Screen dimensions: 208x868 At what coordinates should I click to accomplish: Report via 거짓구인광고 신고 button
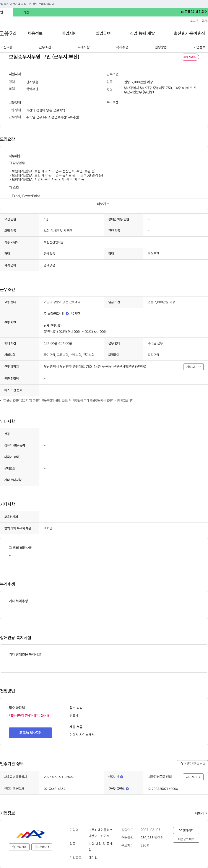click(x=192, y=763)
